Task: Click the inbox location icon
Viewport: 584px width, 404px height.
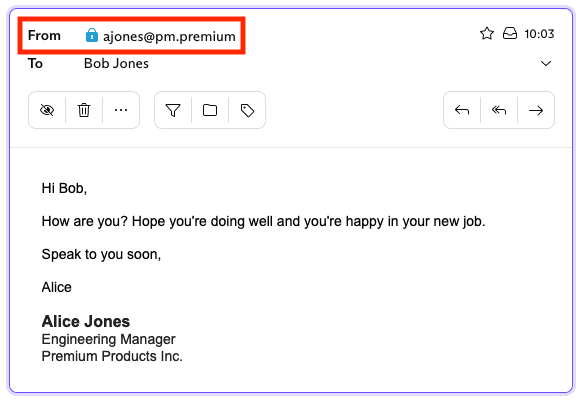Action: tap(510, 34)
